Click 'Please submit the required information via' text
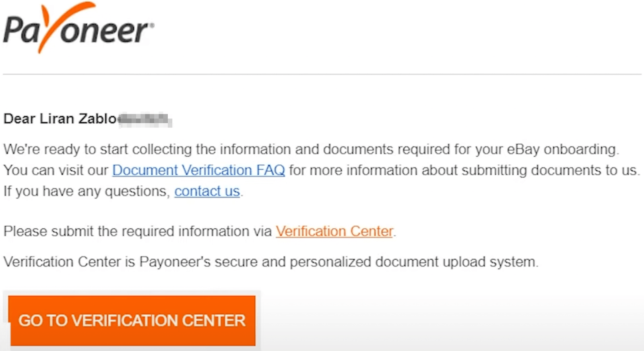This screenshot has width=644, height=351. coord(138,231)
